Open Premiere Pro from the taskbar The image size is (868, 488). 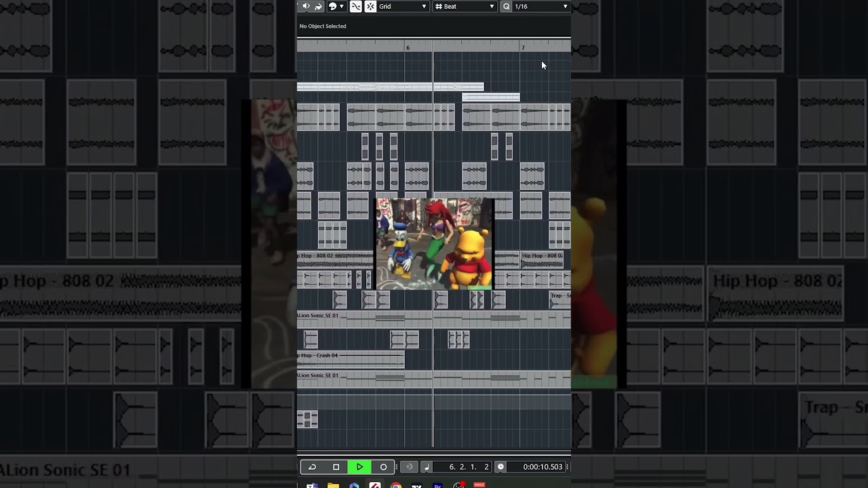[x=438, y=485]
